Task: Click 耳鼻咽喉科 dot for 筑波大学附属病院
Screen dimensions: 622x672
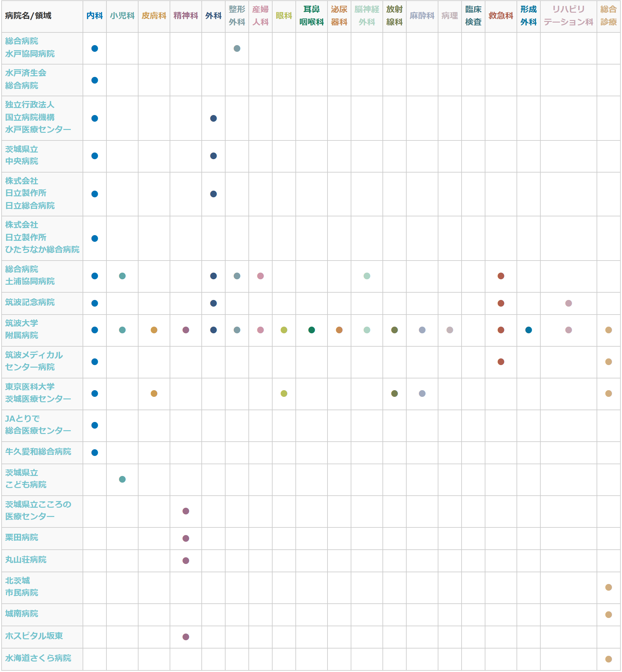Action: coord(312,330)
